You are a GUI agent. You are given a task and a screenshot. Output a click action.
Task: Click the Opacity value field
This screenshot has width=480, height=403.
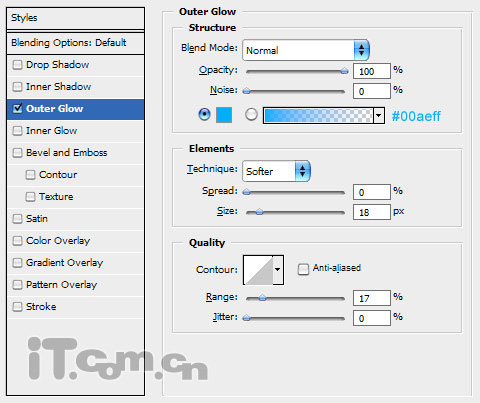point(372,71)
